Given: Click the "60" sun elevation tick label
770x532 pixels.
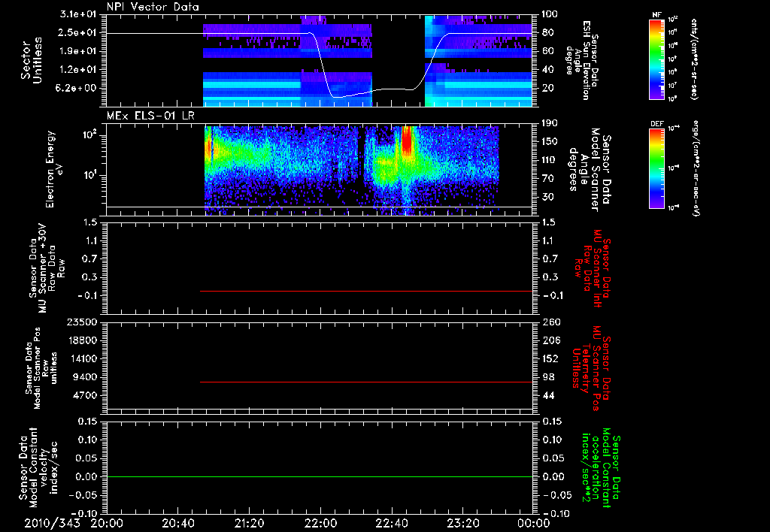Looking at the screenshot, I should coord(548,51).
